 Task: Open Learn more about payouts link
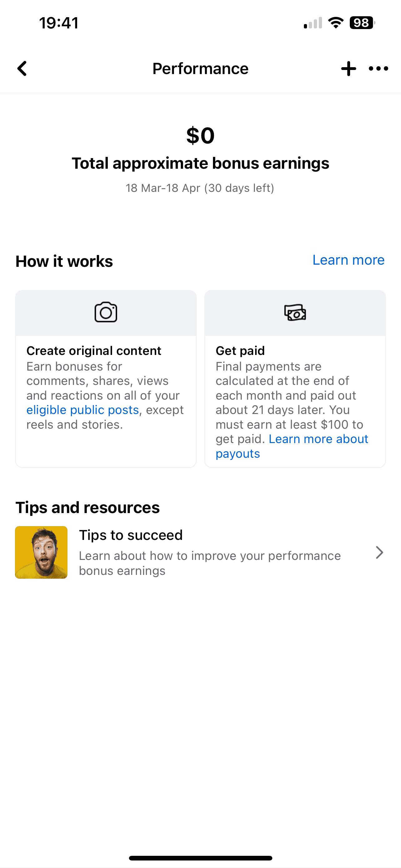pyautogui.click(x=292, y=446)
